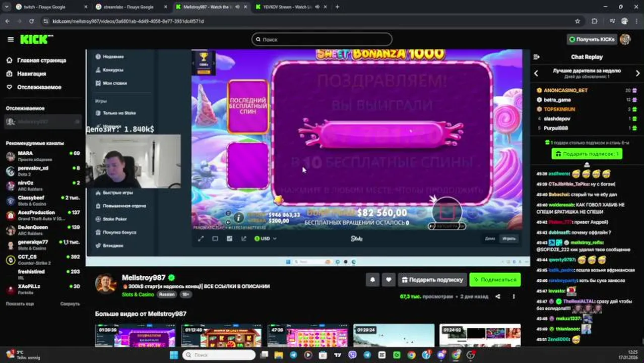The height and width of the screenshot is (363, 644).
Task: Open video thumbnail with duration 47:38
Action: pyautogui.click(x=307, y=335)
